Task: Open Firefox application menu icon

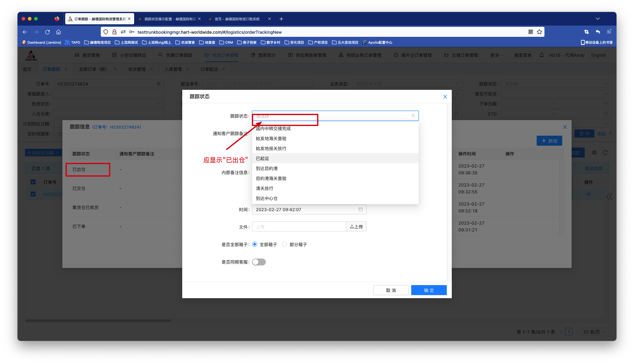Action: pos(609,32)
